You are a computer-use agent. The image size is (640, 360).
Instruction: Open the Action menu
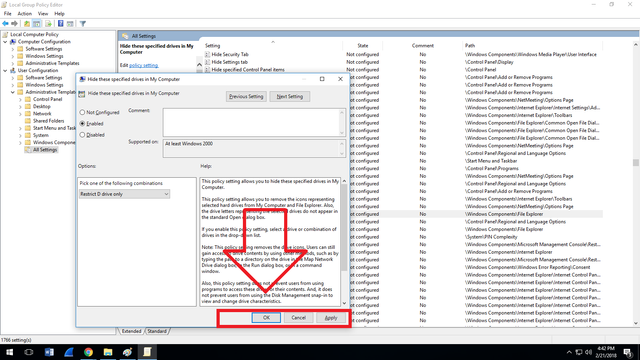24,13
